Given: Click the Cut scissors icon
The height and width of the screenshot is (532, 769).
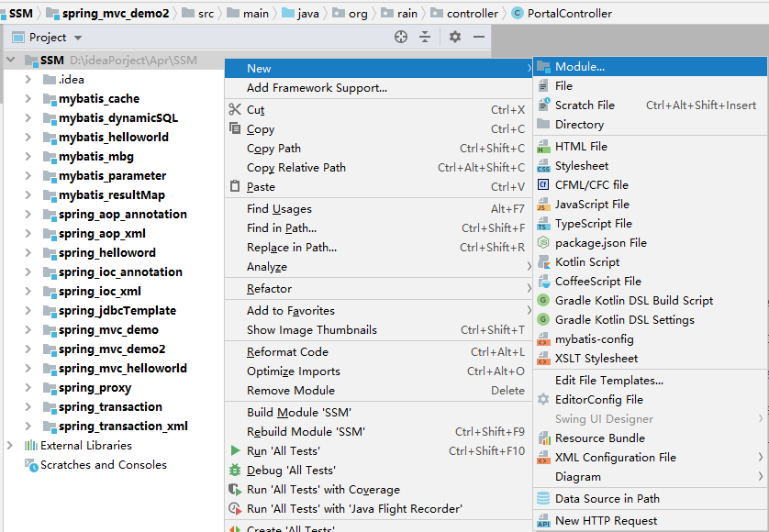Looking at the screenshot, I should [x=235, y=109].
